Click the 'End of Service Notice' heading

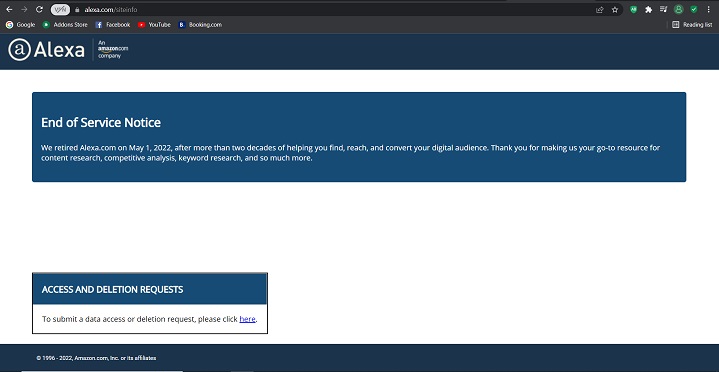point(101,122)
